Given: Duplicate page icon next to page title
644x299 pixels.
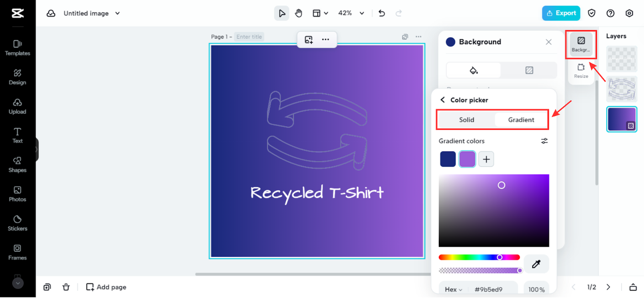Looking at the screenshot, I should [405, 37].
